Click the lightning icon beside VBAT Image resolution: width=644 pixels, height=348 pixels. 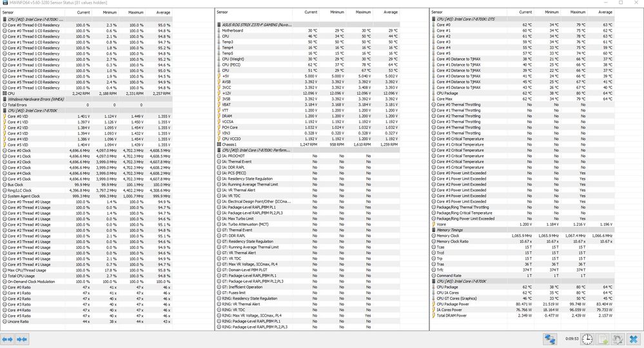[219, 104]
